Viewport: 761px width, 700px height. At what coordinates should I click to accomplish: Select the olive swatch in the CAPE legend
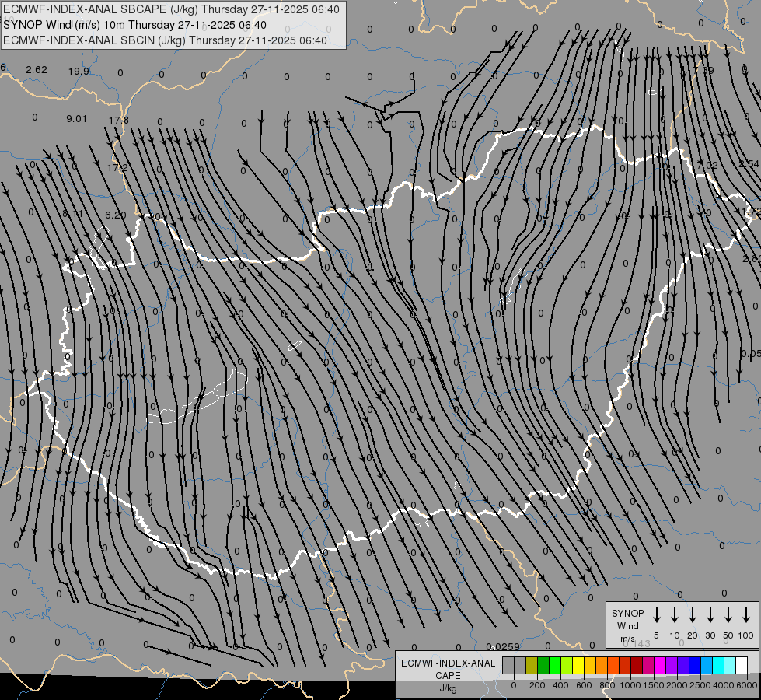pos(532,665)
